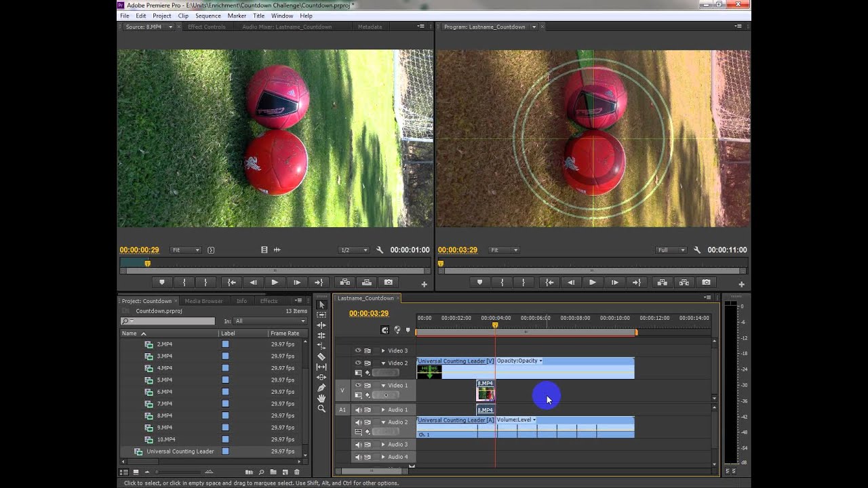This screenshot has height=488, width=868.
Task: Mute the Audio 1 track speaker toggle
Action: pyautogui.click(x=358, y=410)
